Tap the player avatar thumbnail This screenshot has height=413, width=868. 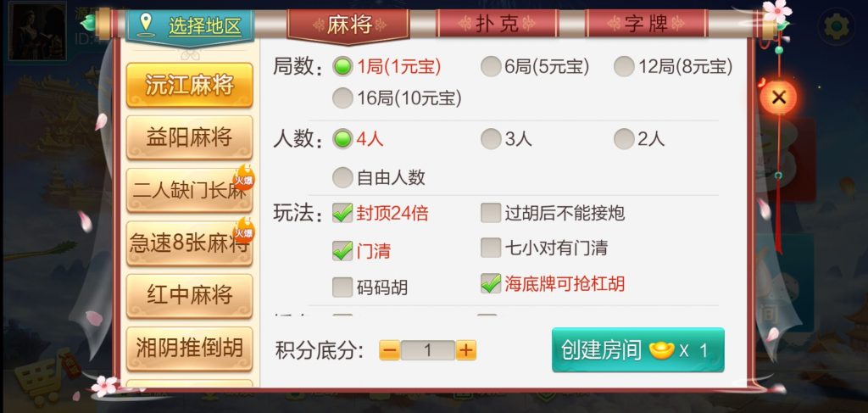[37, 31]
